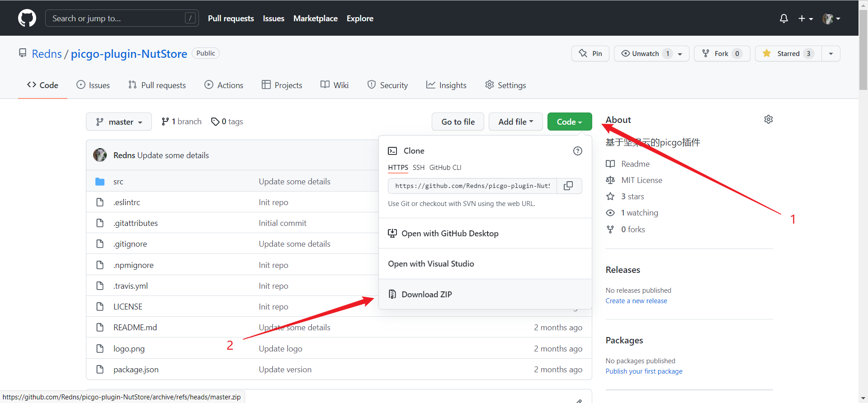Open the repository Settings tab
Image resolution: width=868 pixels, height=403 pixels.
(505, 85)
